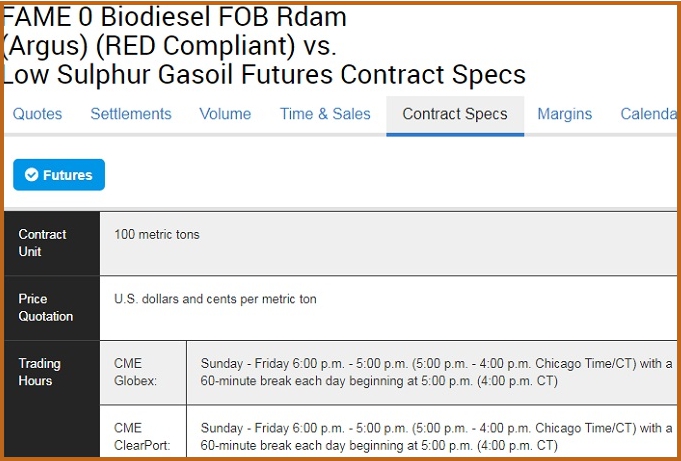681x461 pixels.
Task: Switch to the Settlements tab
Action: tap(131, 114)
